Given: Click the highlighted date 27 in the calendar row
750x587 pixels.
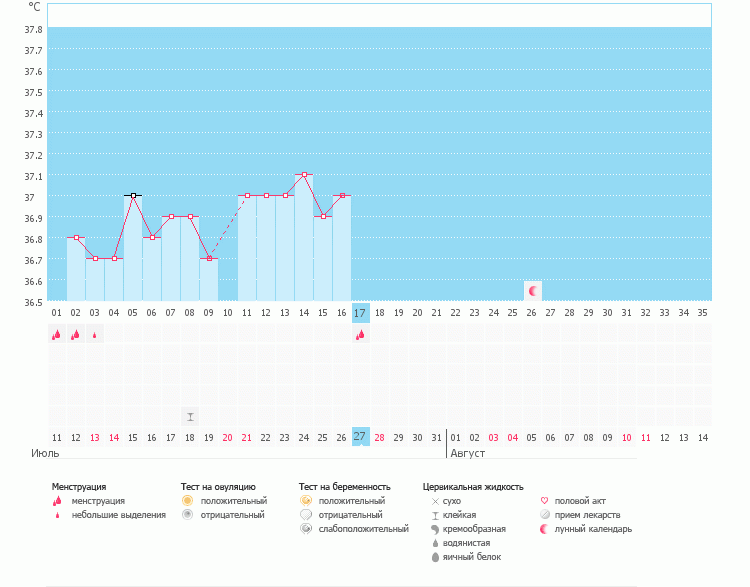Looking at the screenshot, I should [361, 437].
